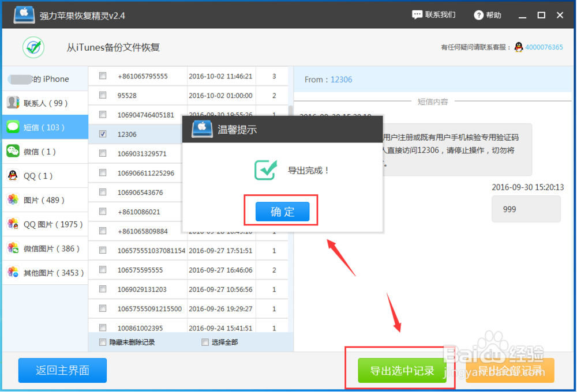Screen dimensions: 577x392
Task: Click the 106575551037081154 number
Action: (151, 251)
